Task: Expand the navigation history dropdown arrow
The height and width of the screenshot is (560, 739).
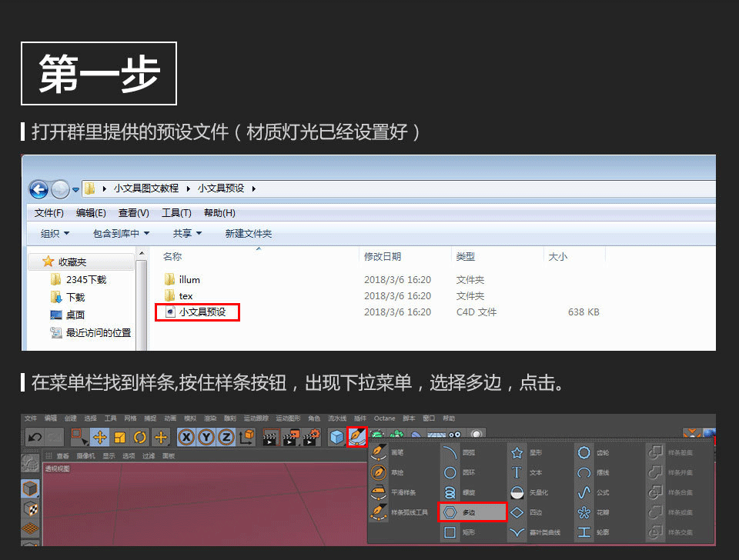Action: (77, 188)
